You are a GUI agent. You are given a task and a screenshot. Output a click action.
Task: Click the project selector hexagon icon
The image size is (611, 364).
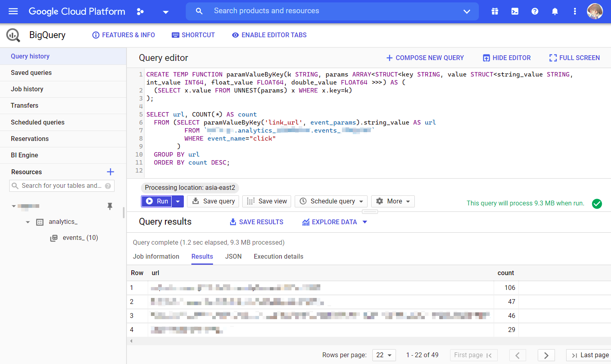[140, 12]
